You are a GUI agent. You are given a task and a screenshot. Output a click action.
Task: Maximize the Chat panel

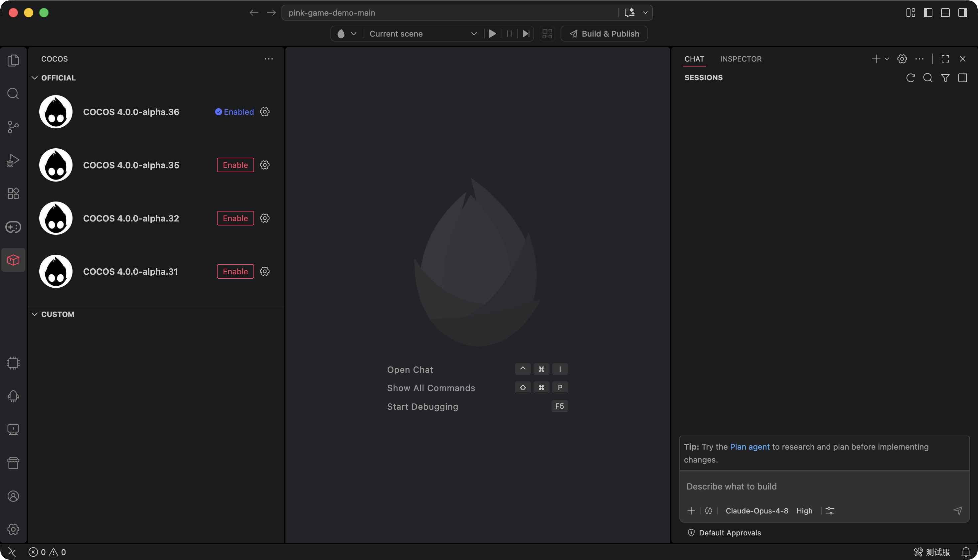point(945,59)
